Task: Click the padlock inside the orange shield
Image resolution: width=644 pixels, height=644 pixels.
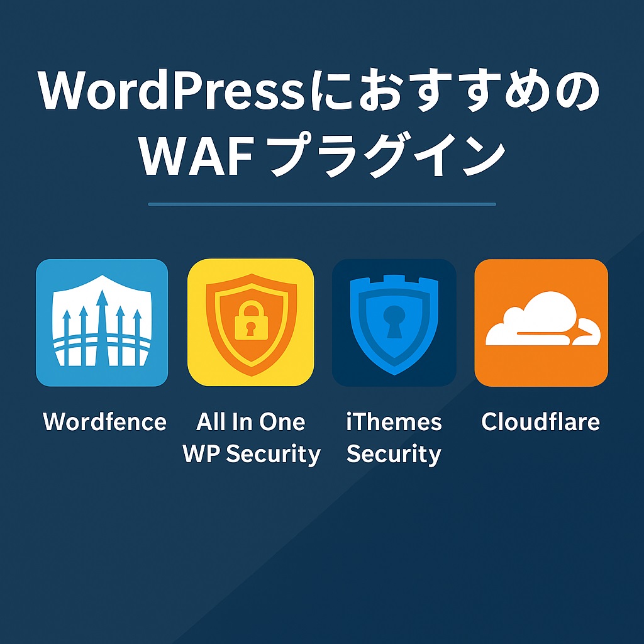Action: pos(250,320)
